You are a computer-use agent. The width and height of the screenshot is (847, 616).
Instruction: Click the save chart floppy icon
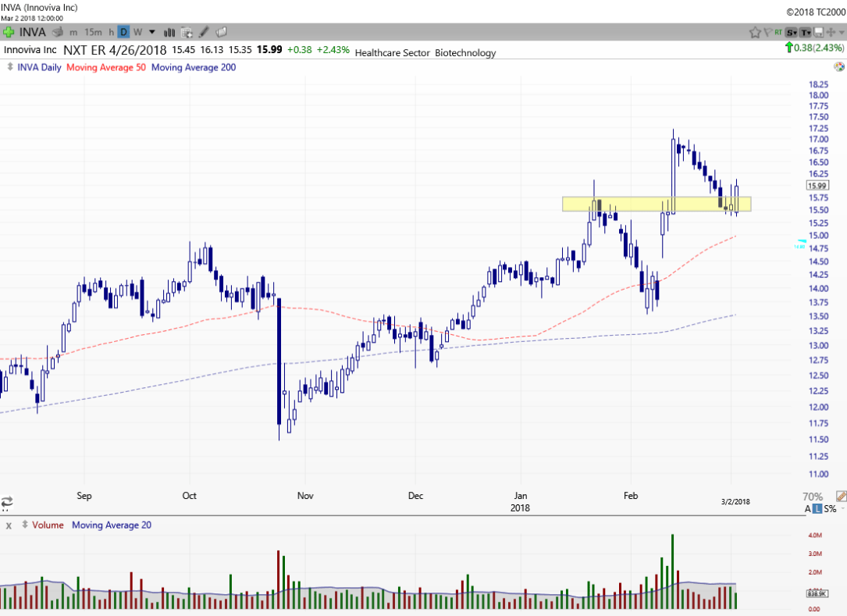817,32
